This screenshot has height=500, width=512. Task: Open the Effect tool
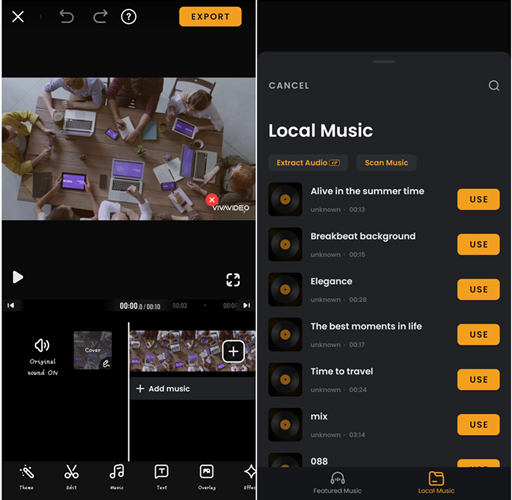250,477
